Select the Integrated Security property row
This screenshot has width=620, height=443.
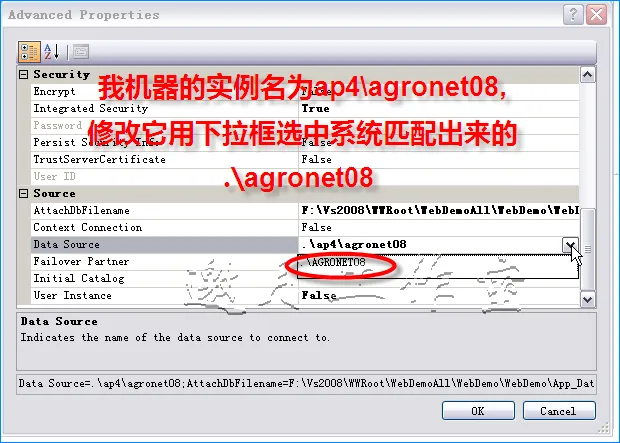305,108
